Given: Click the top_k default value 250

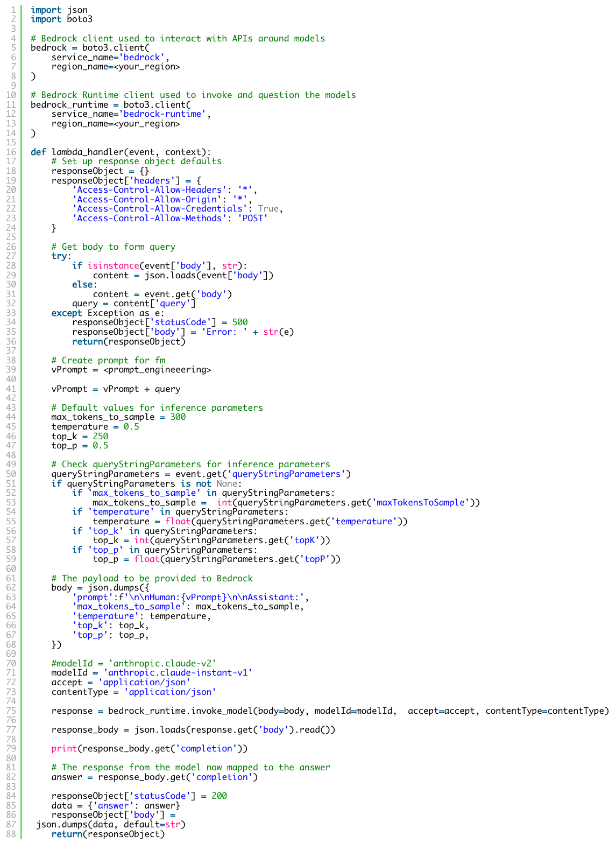Looking at the screenshot, I should tap(100, 436).
